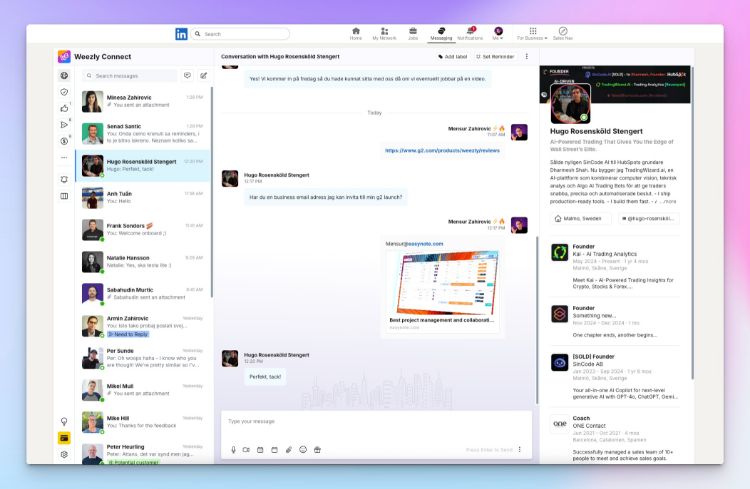Image resolution: width=750 pixels, height=489 pixels.
Task: Open conversation with Per Sunde
Action: click(x=143, y=358)
